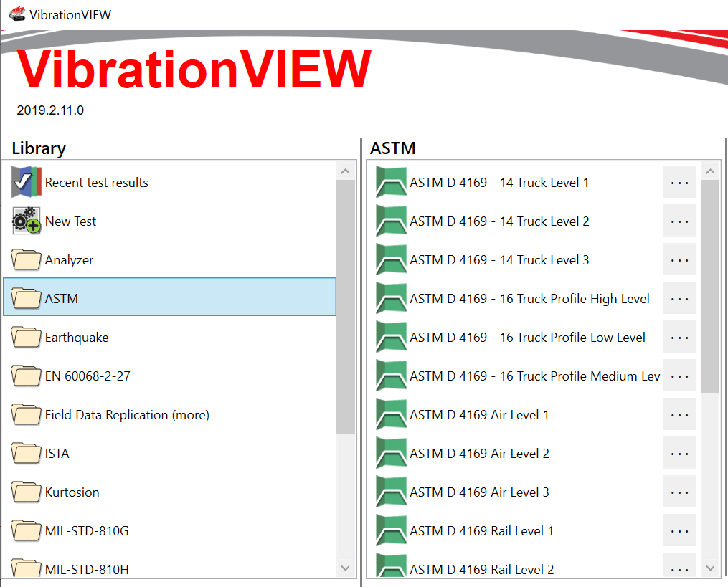Click the Earthquake folder icon
Screen dimensions: 728x587
[27, 338]
